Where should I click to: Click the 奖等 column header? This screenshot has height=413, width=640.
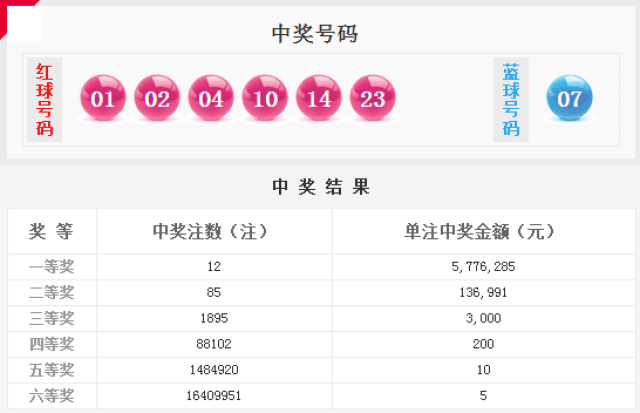click(x=51, y=231)
